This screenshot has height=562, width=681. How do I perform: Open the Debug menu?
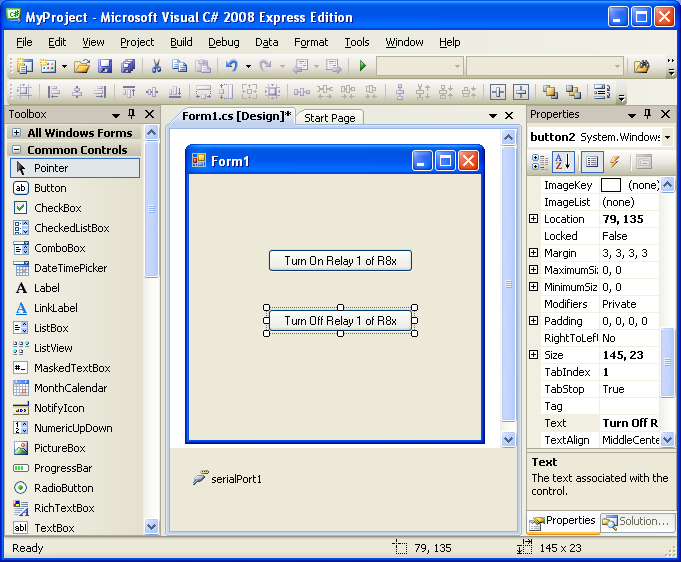click(224, 42)
